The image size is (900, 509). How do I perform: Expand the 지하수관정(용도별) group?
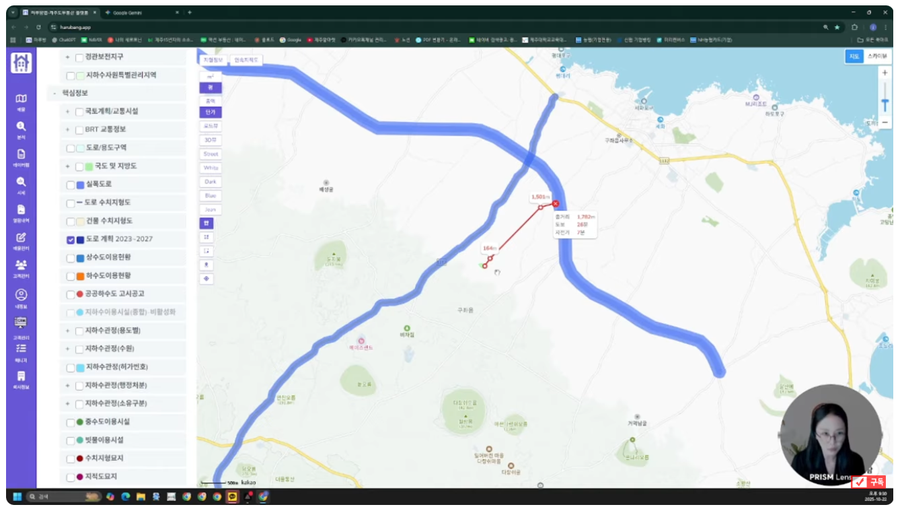pyautogui.click(x=67, y=330)
